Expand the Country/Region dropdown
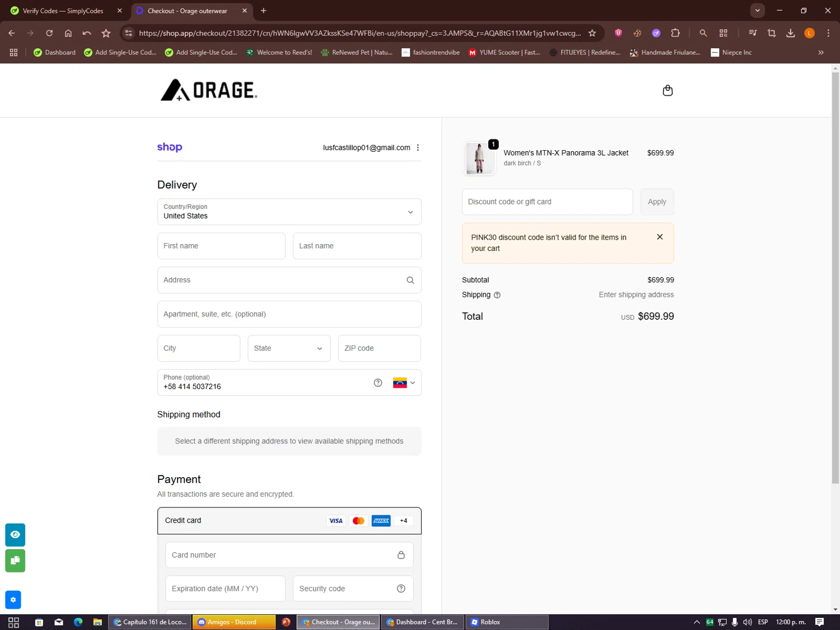The width and height of the screenshot is (840, 630). pyautogui.click(x=289, y=212)
